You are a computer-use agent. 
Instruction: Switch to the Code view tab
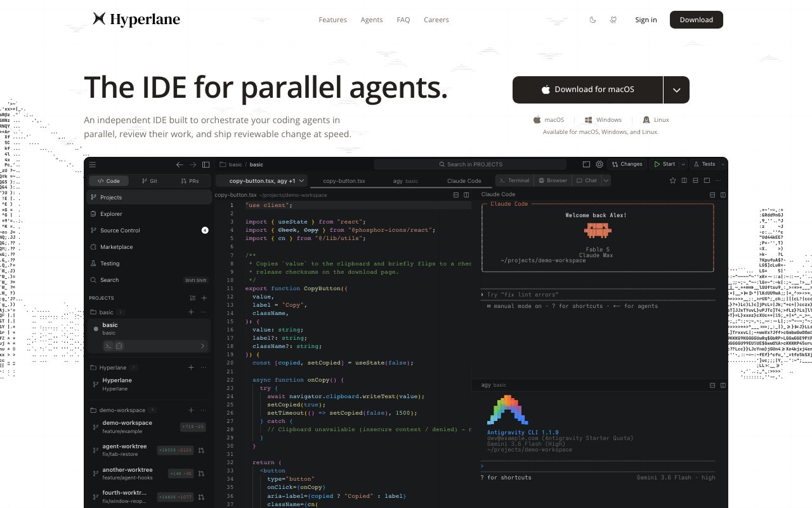[108, 181]
